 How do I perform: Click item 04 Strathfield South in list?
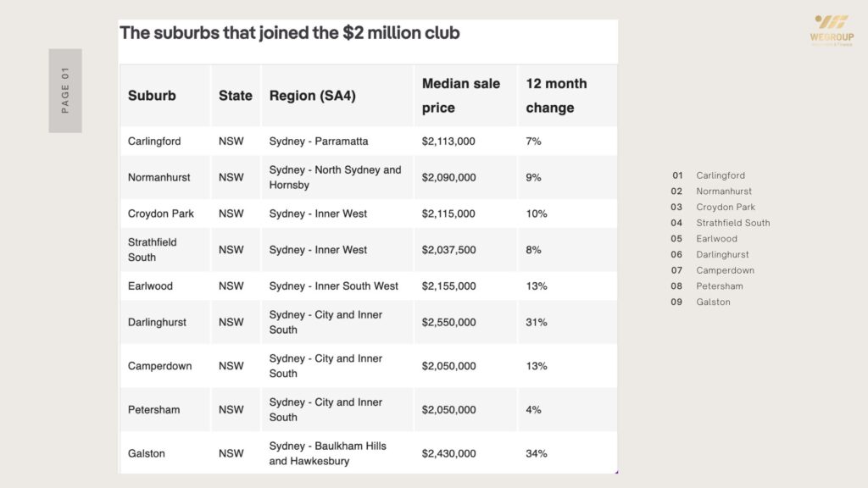732,223
